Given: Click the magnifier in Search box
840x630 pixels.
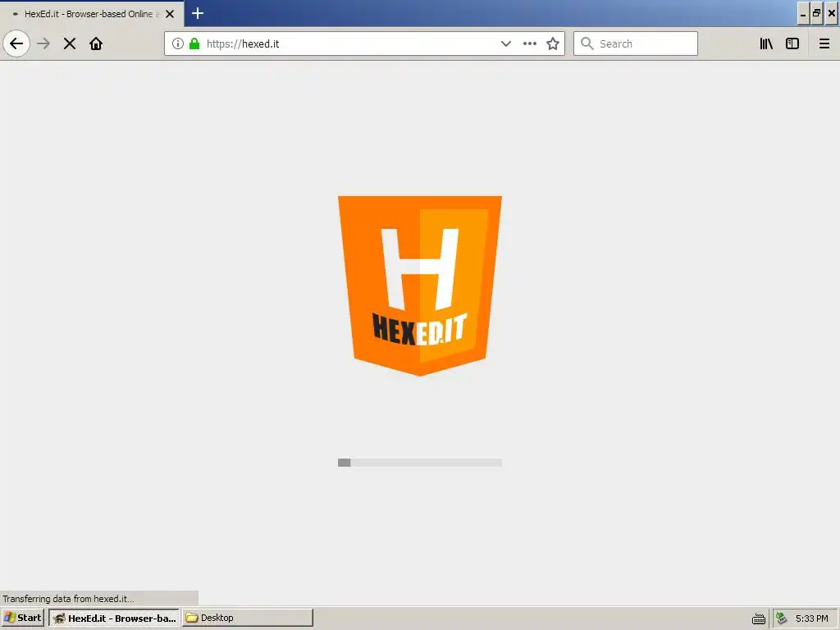Looking at the screenshot, I should pyautogui.click(x=587, y=43).
